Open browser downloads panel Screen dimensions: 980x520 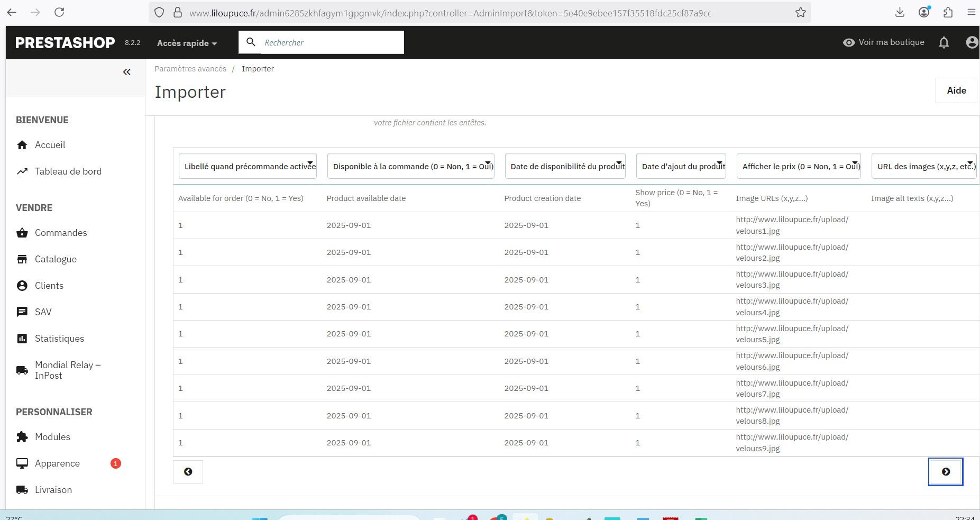coord(900,12)
